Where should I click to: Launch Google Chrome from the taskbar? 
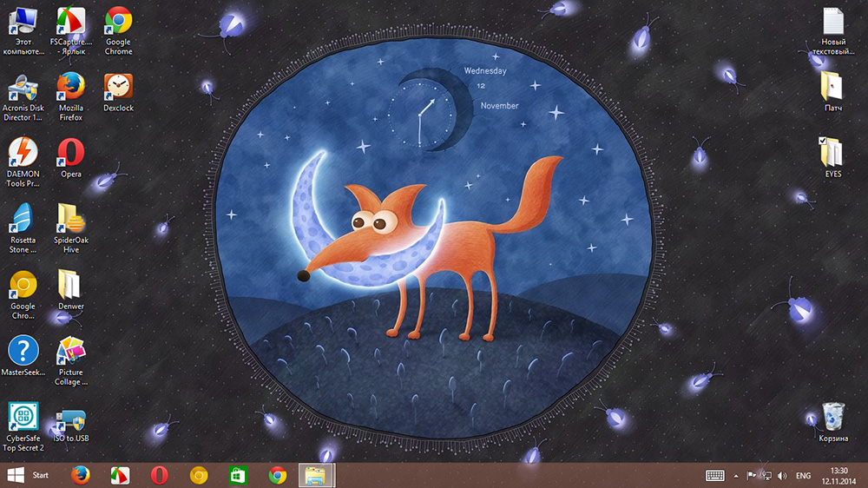click(278, 475)
